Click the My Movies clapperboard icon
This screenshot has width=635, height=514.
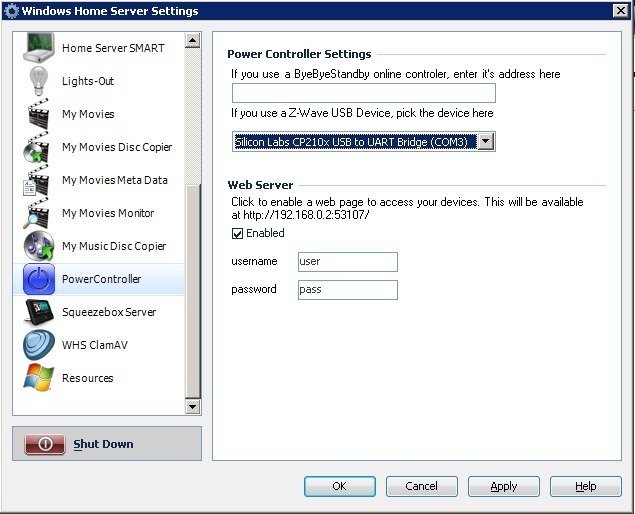(x=38, y=114)
